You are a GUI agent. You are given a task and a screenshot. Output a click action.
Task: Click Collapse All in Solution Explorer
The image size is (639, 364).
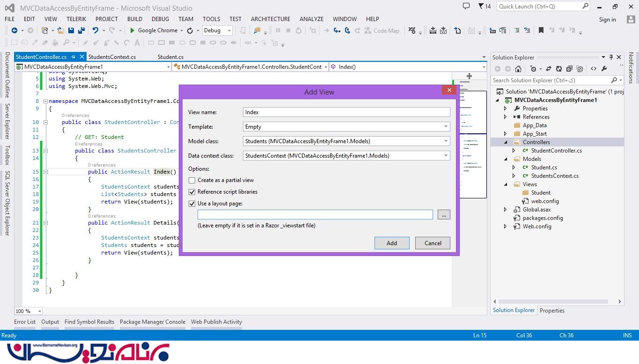(x=569, y=69)
